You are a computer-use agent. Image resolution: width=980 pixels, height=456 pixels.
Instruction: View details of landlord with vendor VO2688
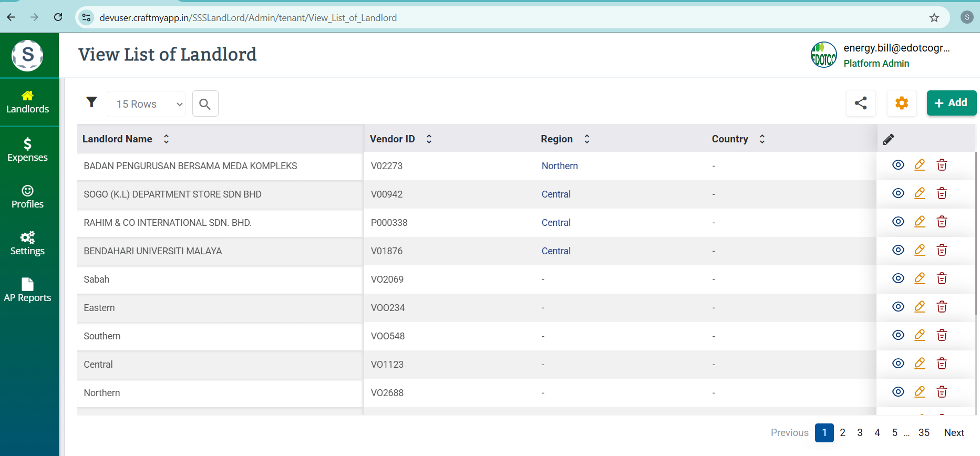coord(899,392)
